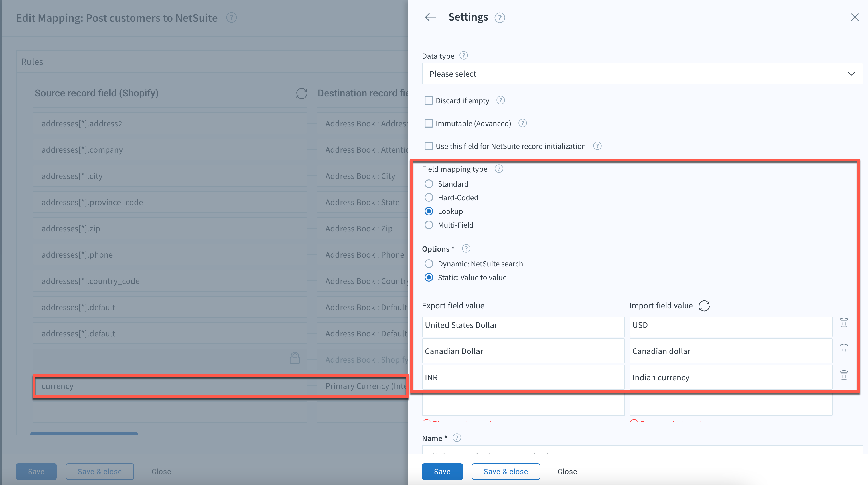Show help for Field mapping type
The height and width of the screenshot is (485, 868).
(x=499, y=169)
